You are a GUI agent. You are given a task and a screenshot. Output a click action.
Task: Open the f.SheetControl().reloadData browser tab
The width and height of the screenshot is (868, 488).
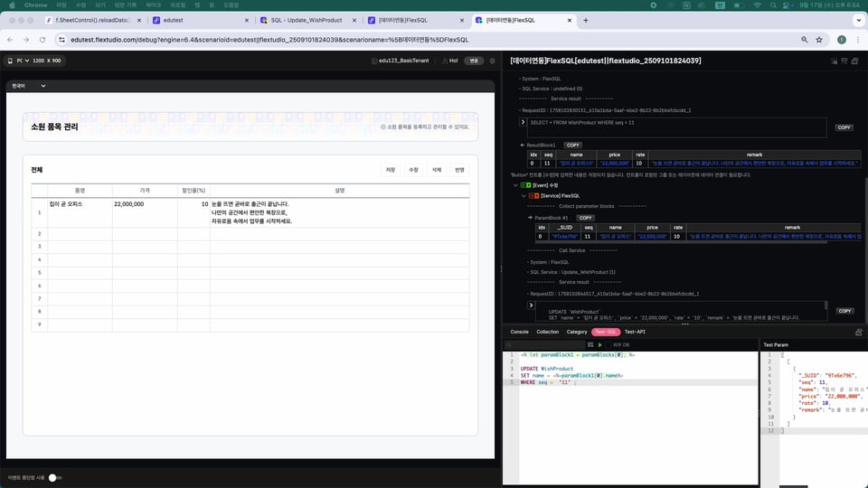point(93,21)
